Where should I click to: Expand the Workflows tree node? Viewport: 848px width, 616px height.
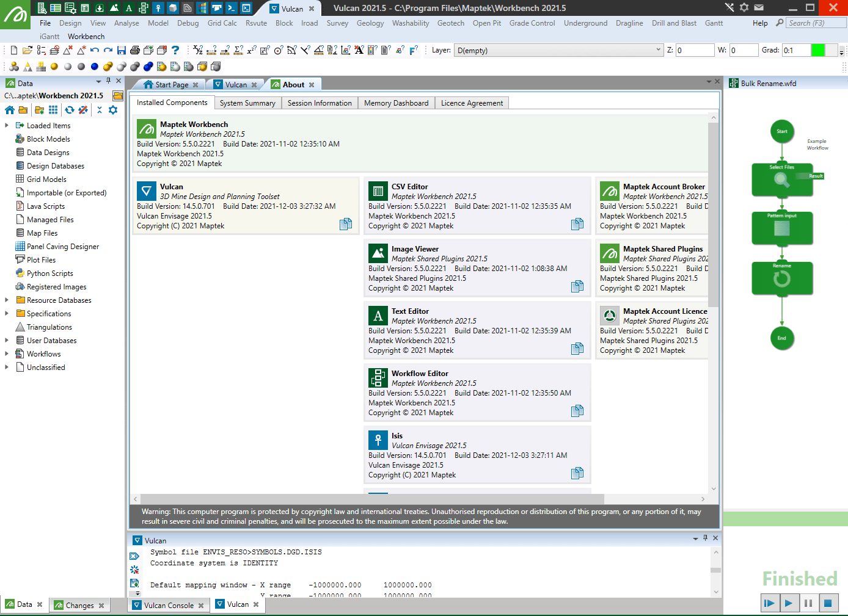[7, 353]
